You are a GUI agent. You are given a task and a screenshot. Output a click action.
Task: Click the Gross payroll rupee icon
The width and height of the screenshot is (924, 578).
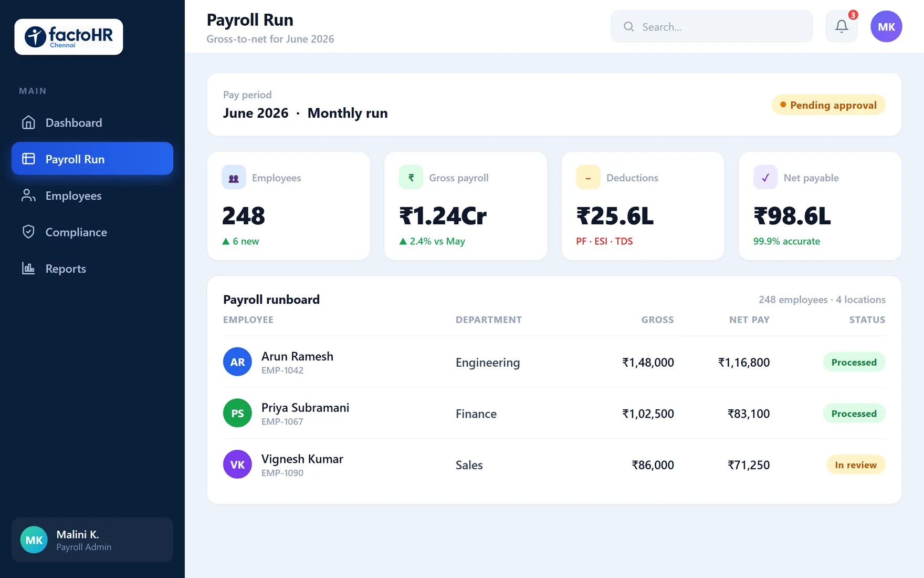tap(411, 178)
